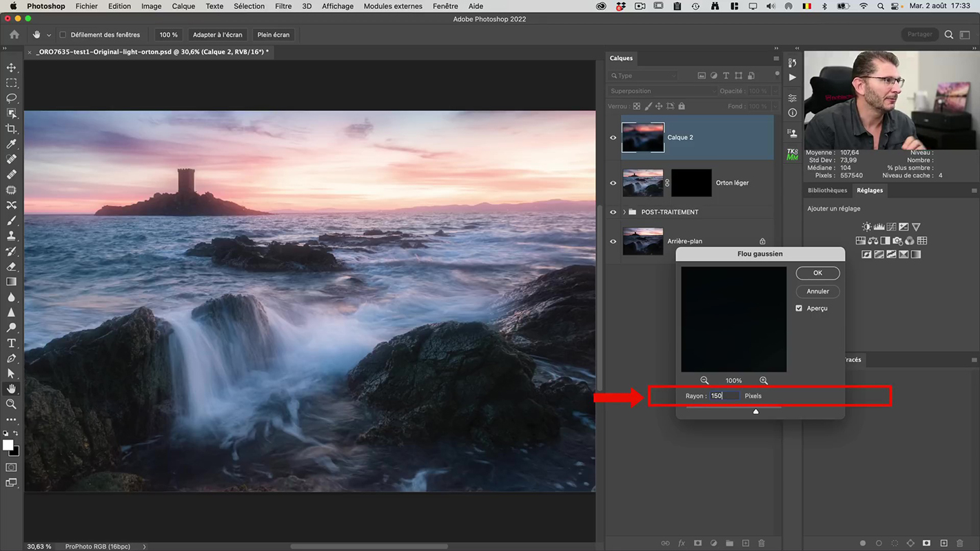Hide the Calque 2 layer
980x551 pixels.
pos(613,138)
